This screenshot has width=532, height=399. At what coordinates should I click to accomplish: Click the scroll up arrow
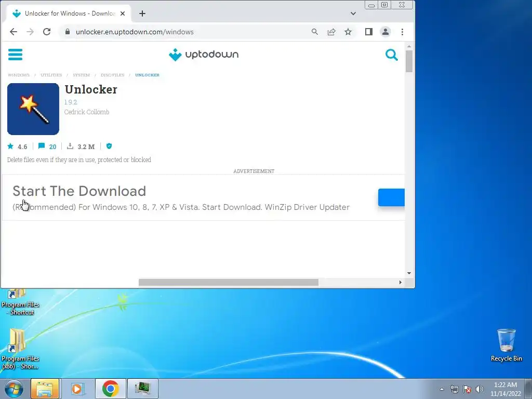click(409, 46)
